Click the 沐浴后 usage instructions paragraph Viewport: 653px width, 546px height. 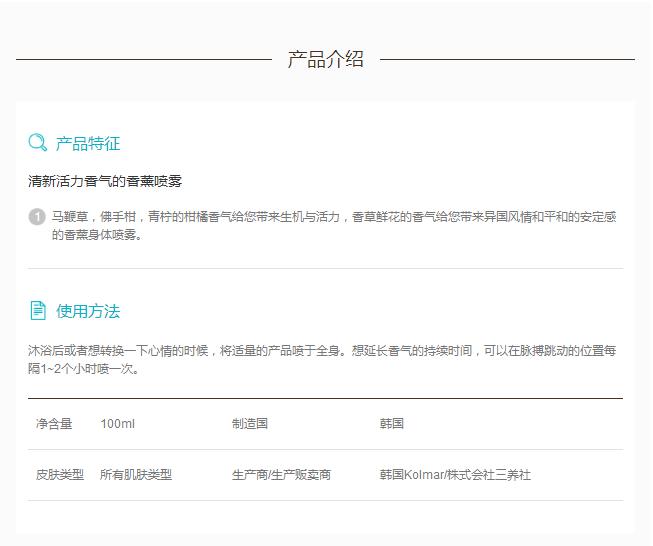322,359
